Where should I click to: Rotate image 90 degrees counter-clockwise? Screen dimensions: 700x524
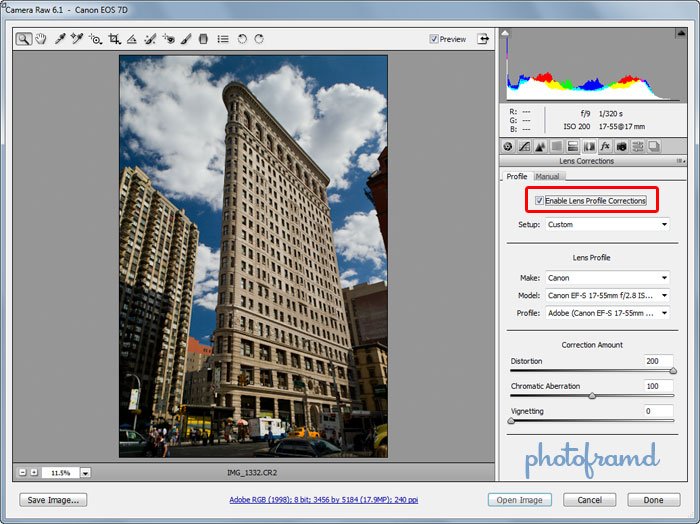coord(242,39)
